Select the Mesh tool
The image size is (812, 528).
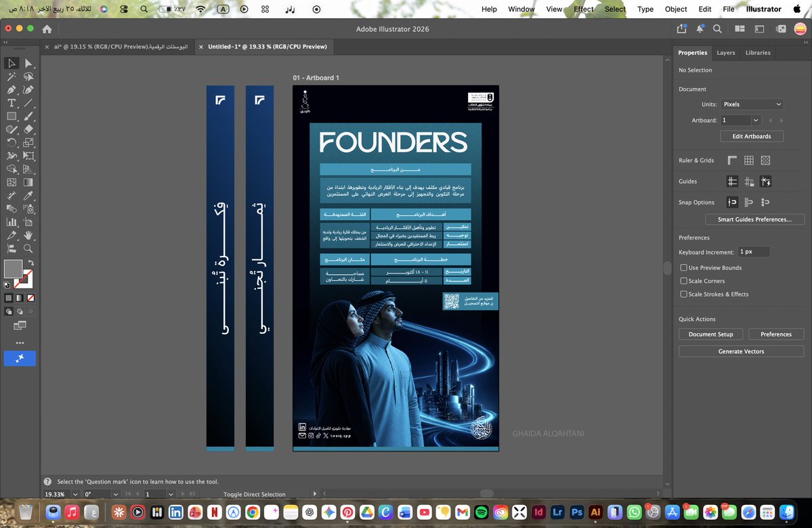click(12, 182)
